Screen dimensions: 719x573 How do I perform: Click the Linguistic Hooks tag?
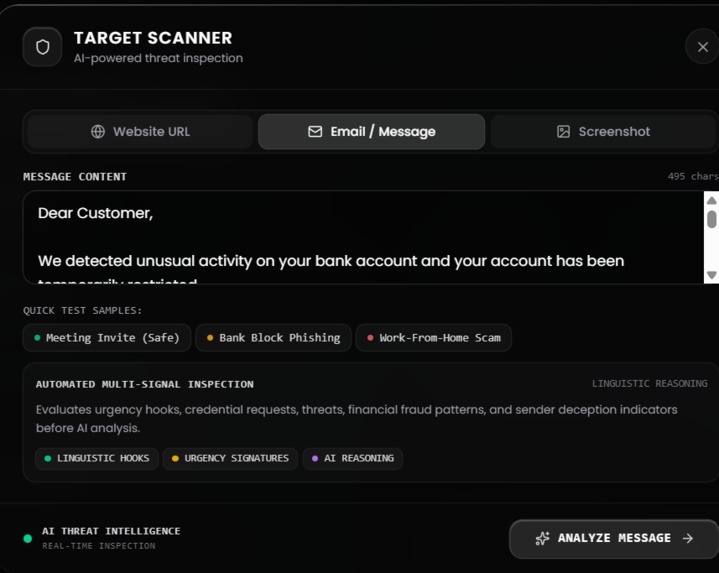[x=97, y=458]
